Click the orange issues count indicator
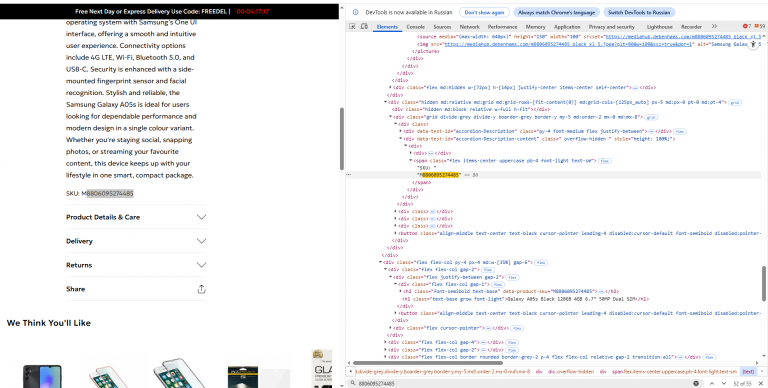768x388 pixels. pos(760,26)
